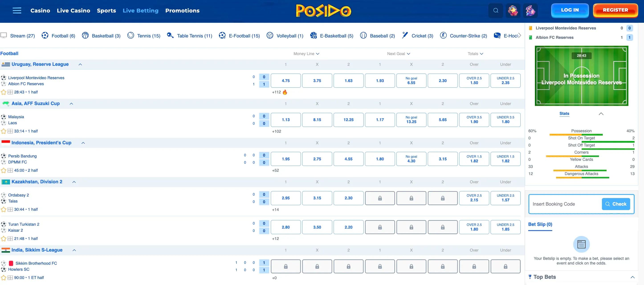The image size is (644, 285).
Task: Select the Table Tennis paddle icon
Action: point(170,35)
